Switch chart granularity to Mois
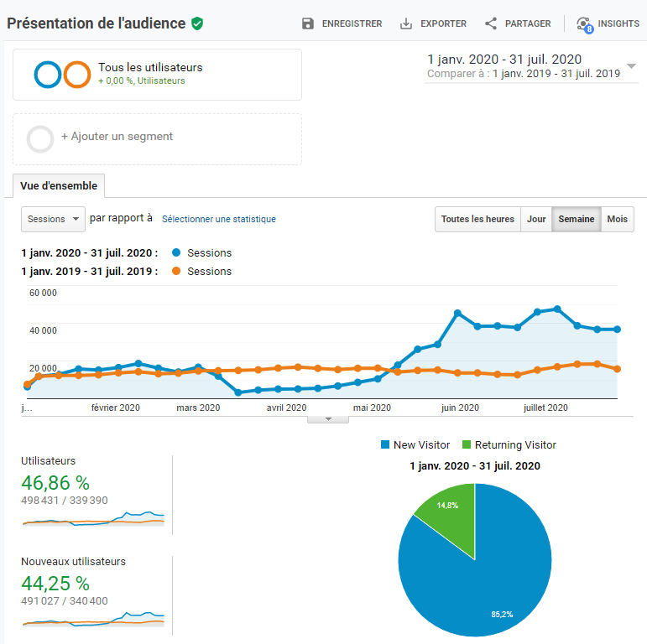647x644 pixels. tap(618, 219)
